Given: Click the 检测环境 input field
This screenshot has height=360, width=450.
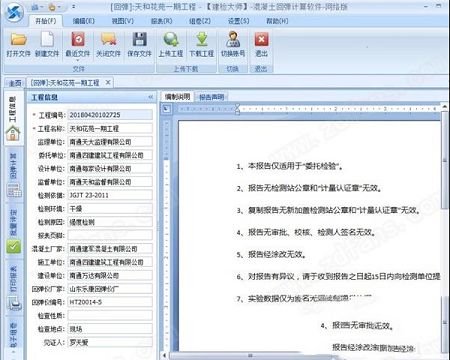Looking at the screenshot, I should (x=110, y=208).
